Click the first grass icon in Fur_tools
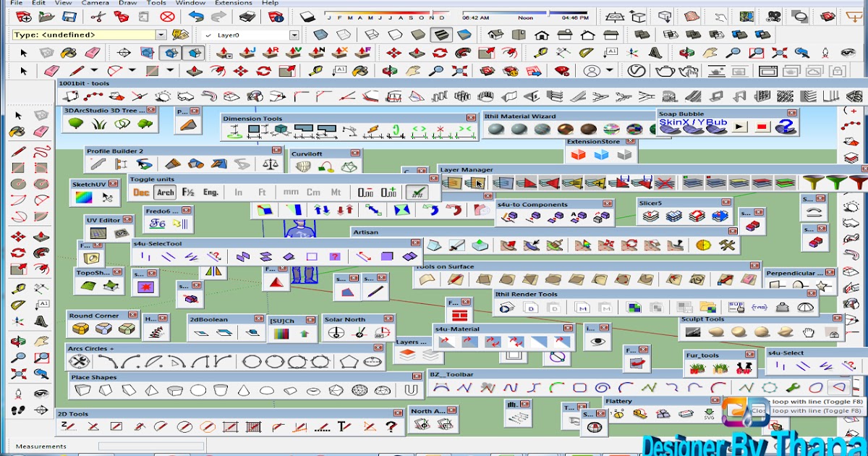The height and width of the screenshot is (456, 868). 697,368
